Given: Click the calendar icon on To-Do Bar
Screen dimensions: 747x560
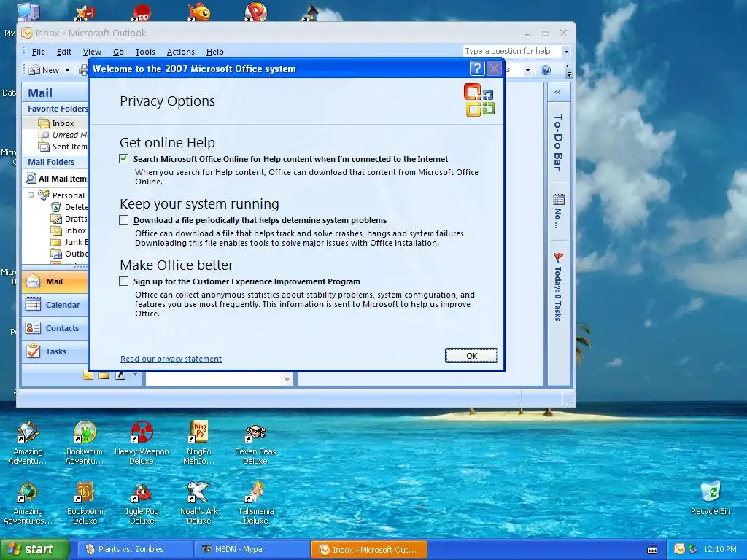Looking at the screenshot, I should pyautogui.click(x=558, y=199).
